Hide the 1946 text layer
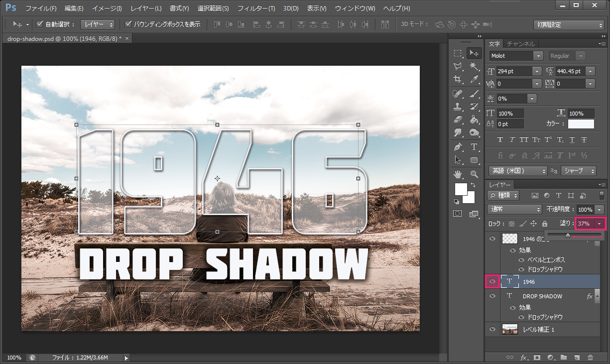 tap(492, 281)
